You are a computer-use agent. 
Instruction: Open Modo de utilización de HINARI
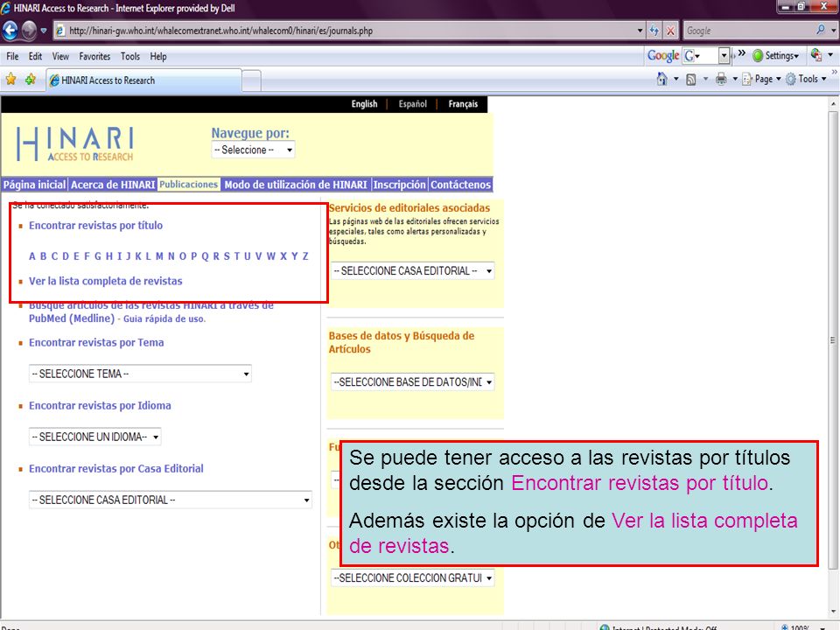pyautogui.click(x=296, y=185)
